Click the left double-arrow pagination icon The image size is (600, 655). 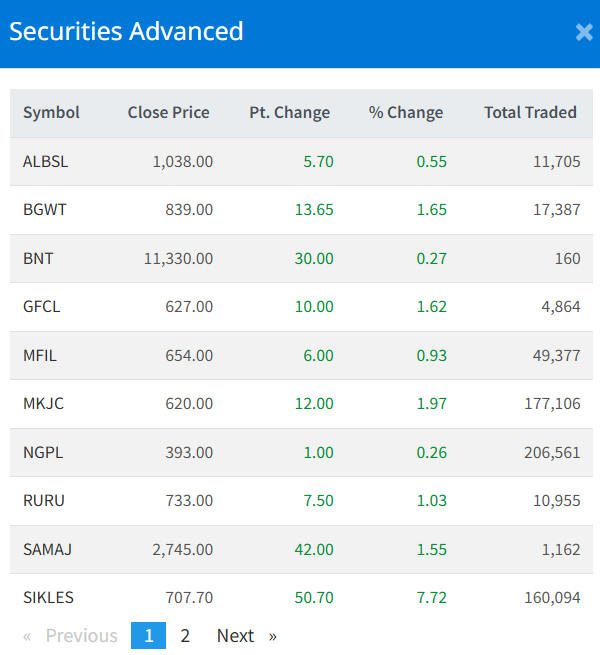tap(27, 636)
